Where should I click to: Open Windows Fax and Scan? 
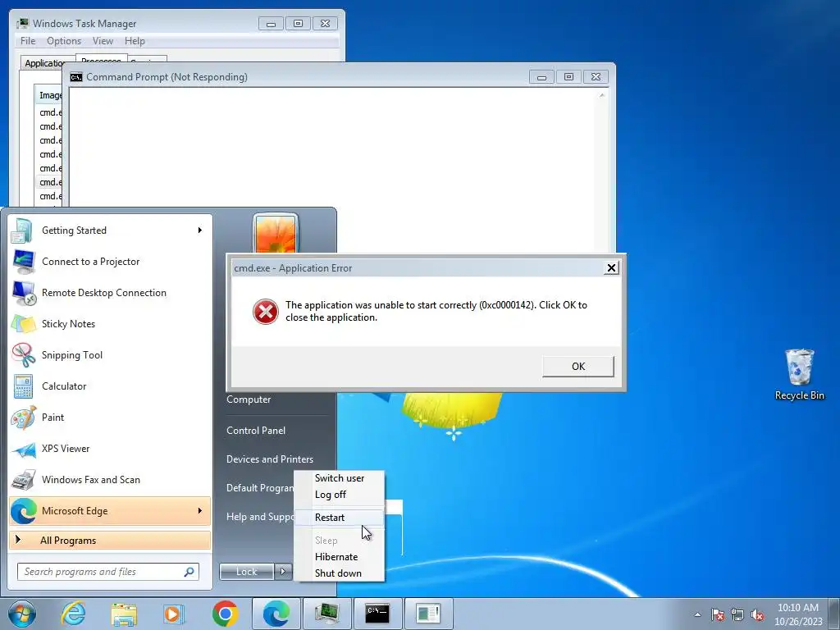pos(110,479)
